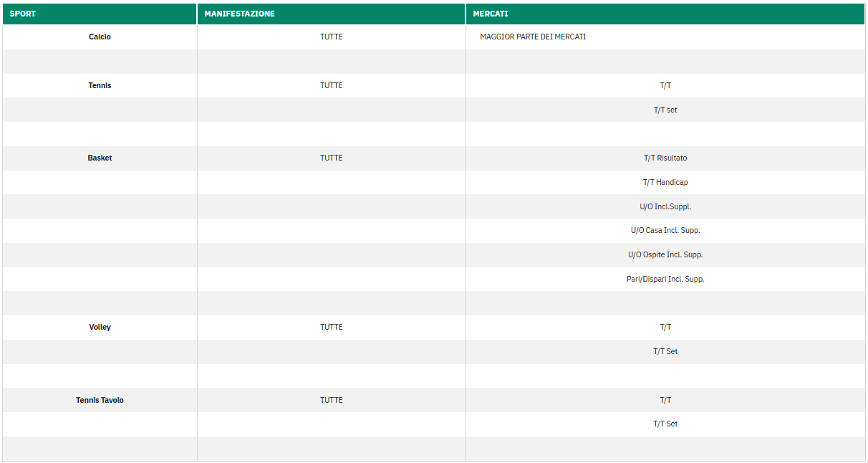Click the "Basket" sport label

[x=100, y=158]
